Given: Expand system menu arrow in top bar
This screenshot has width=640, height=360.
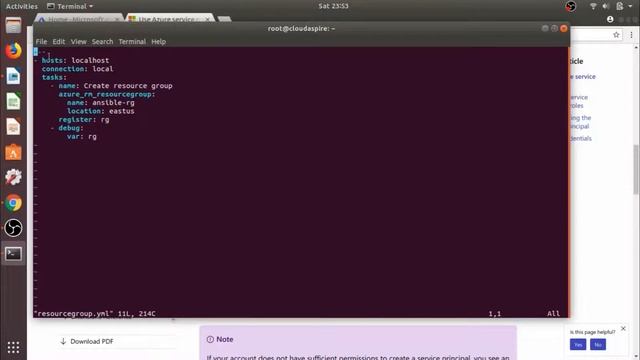Looking at the screenshot, I should pyautogui.click(x=631, y=6).
